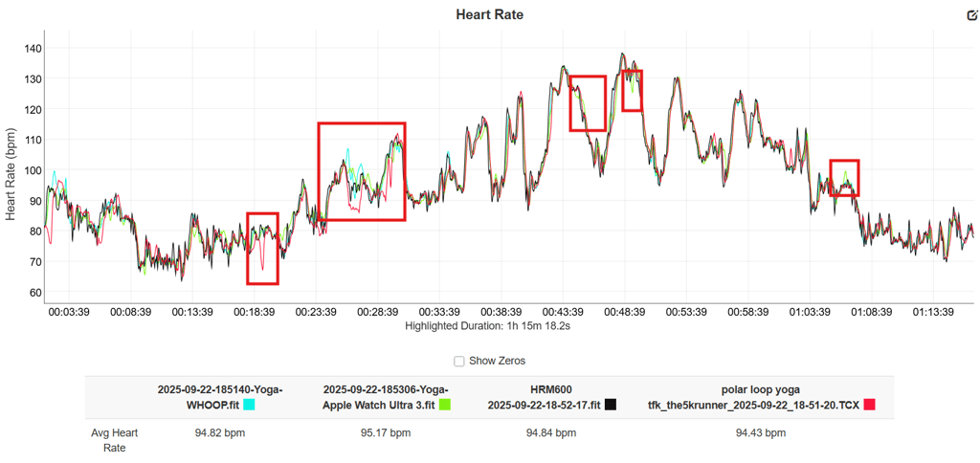Click the red polar loop yoga swatch
Image resolution: width=980 pixels, height=463 pixels.
[x=869, y=405]
